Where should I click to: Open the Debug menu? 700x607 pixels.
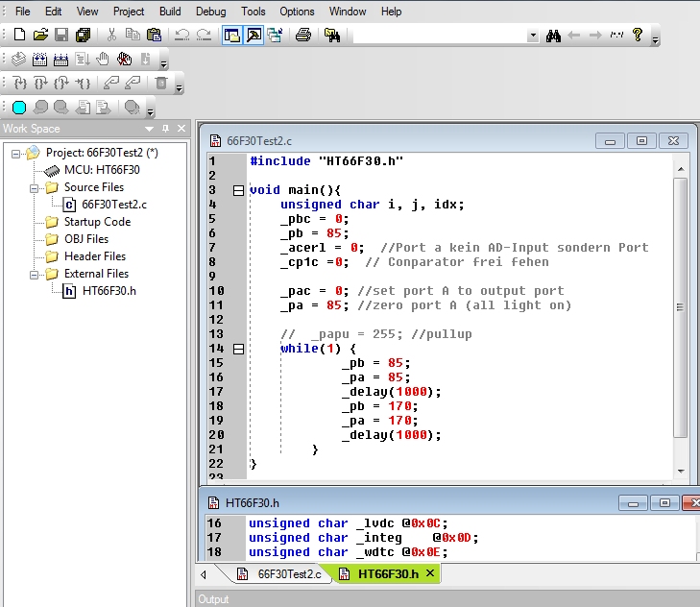coord(210,12)
